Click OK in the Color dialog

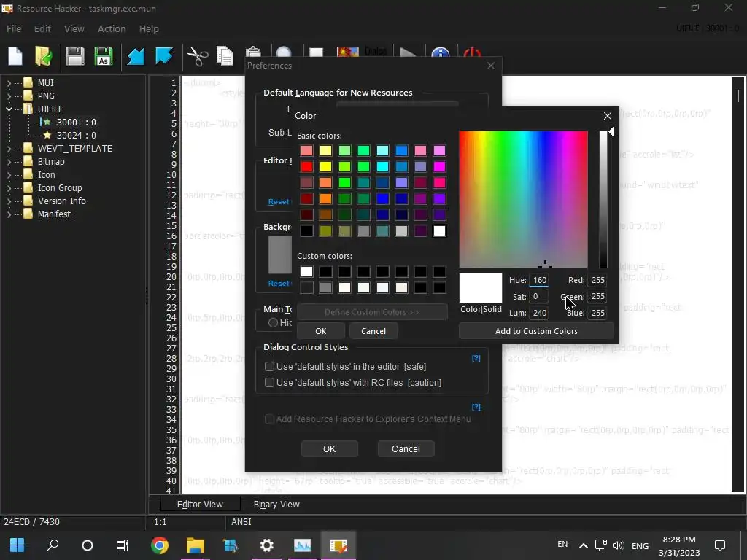tap(321, 331)
